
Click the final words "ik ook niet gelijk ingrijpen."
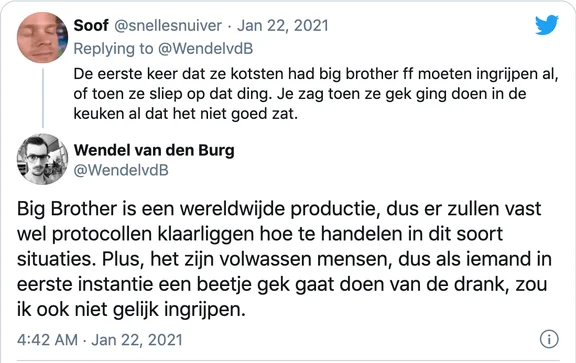131,309
